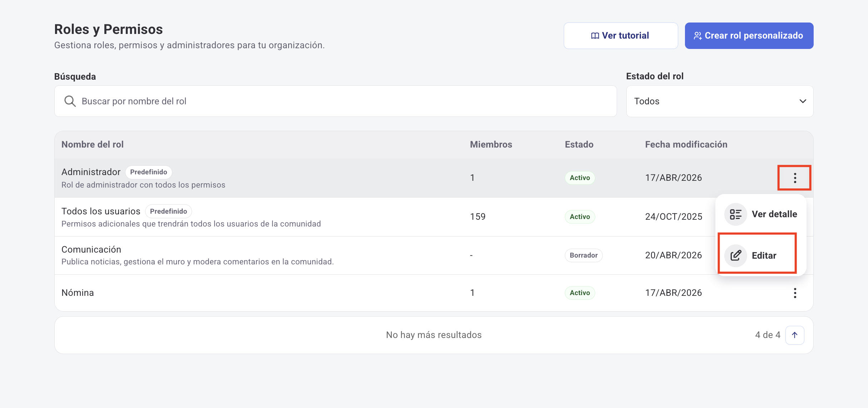Click the Nómina role name
868x408 pixels.
pyautogui.click(x=78, y=293)
